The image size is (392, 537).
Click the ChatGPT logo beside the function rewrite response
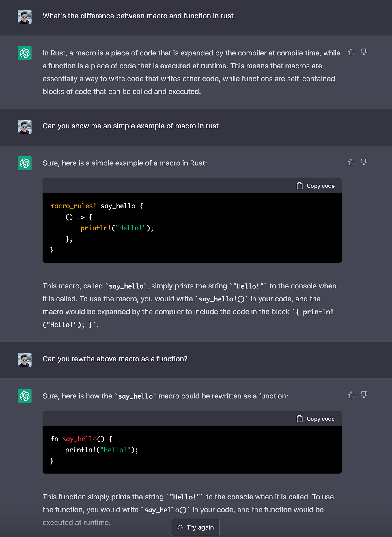click(x=25, y=396)
